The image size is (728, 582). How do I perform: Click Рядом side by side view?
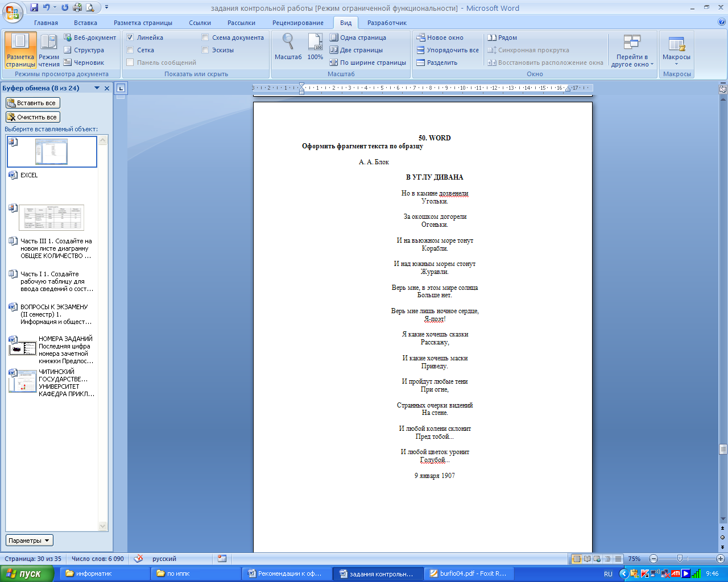503,38
